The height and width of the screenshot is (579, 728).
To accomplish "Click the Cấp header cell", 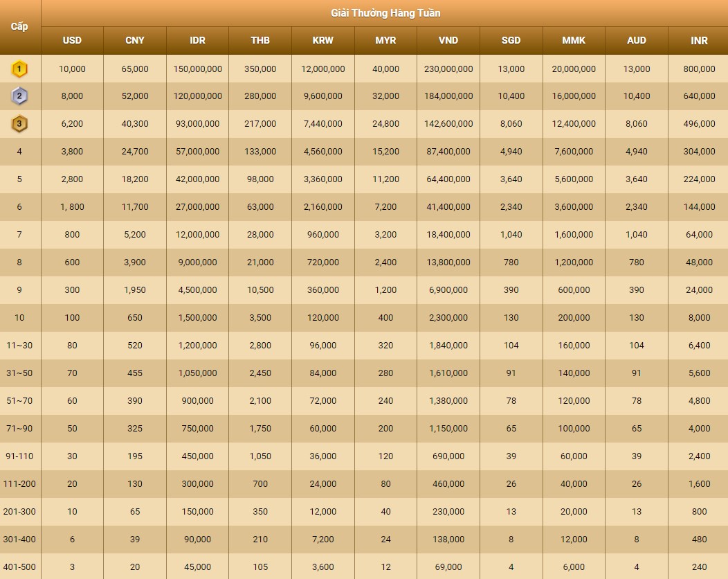I will [19, 26].
